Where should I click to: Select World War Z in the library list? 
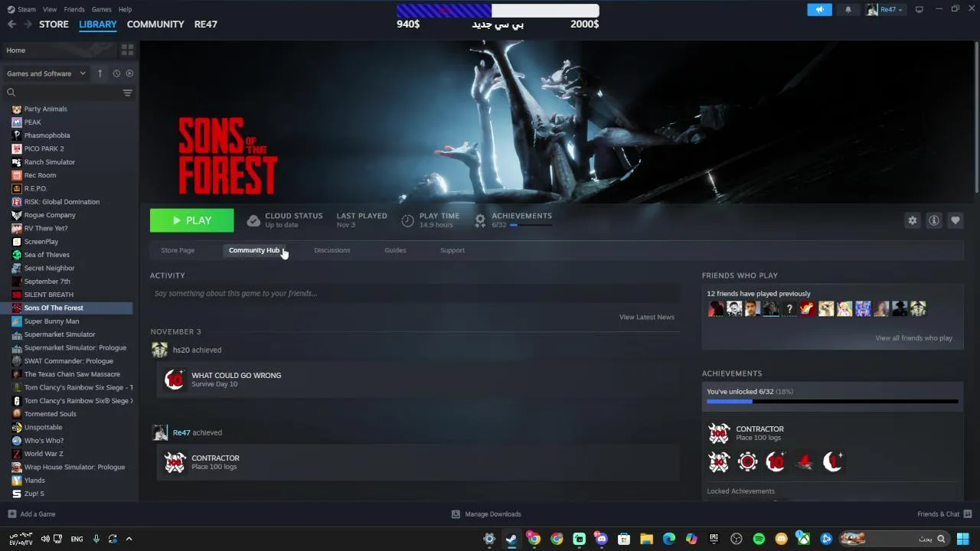pyautogui.click(x=44, y=454)
